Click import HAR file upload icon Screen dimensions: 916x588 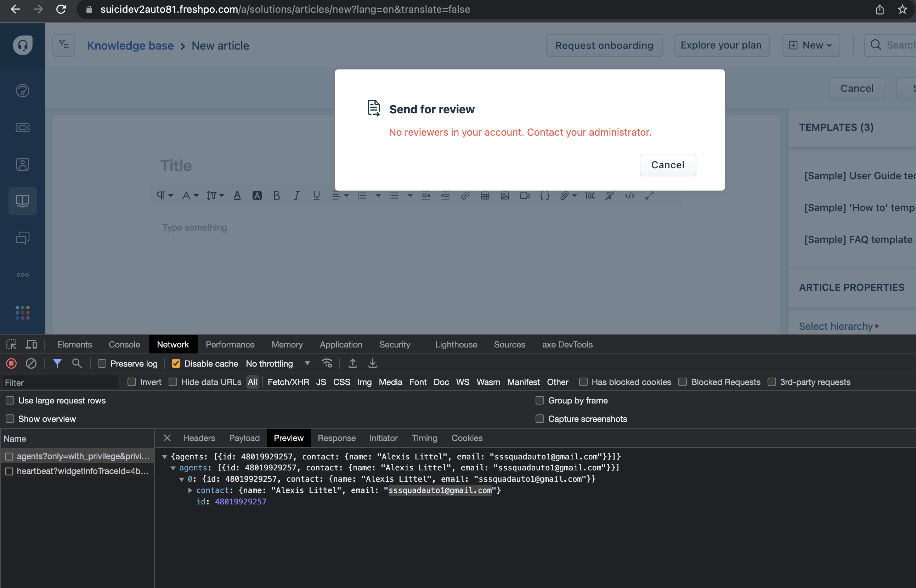(353, 363)
